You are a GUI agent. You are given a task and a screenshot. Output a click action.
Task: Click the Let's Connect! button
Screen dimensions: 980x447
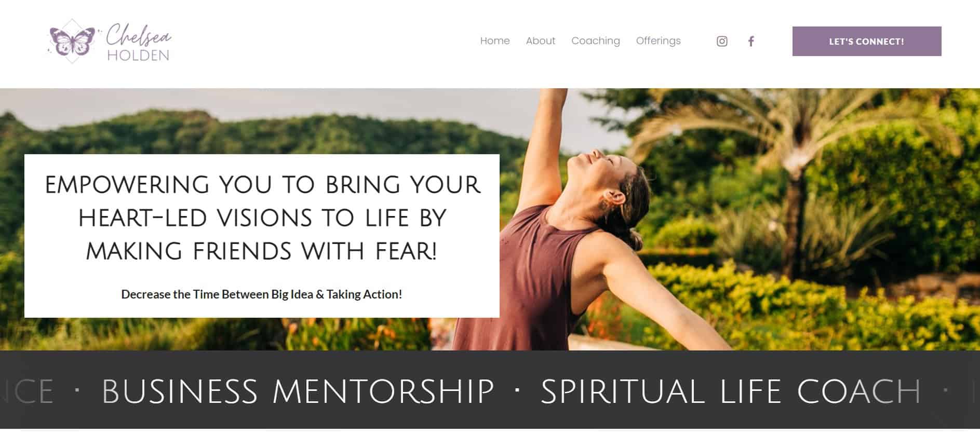867,41
